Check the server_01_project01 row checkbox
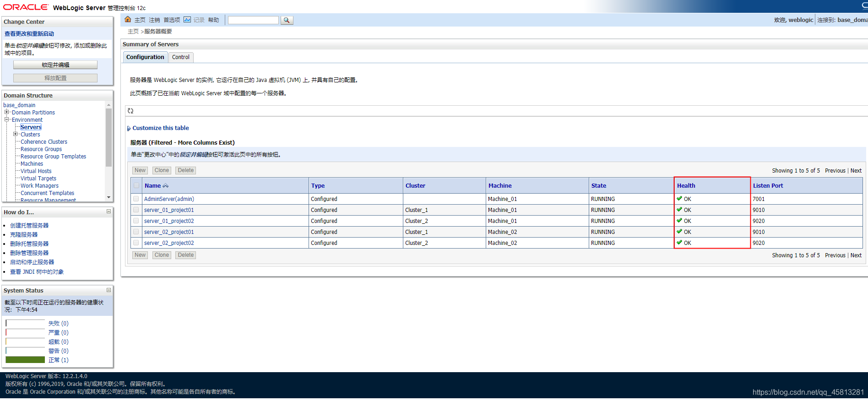 pyautogui.click(x=136, y=210)
